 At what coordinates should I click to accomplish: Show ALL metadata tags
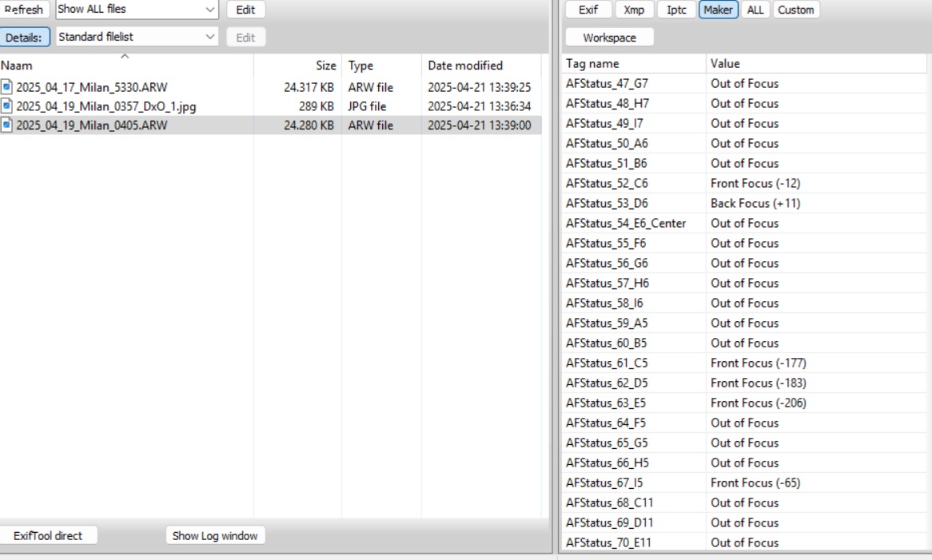tap(755, 10)
